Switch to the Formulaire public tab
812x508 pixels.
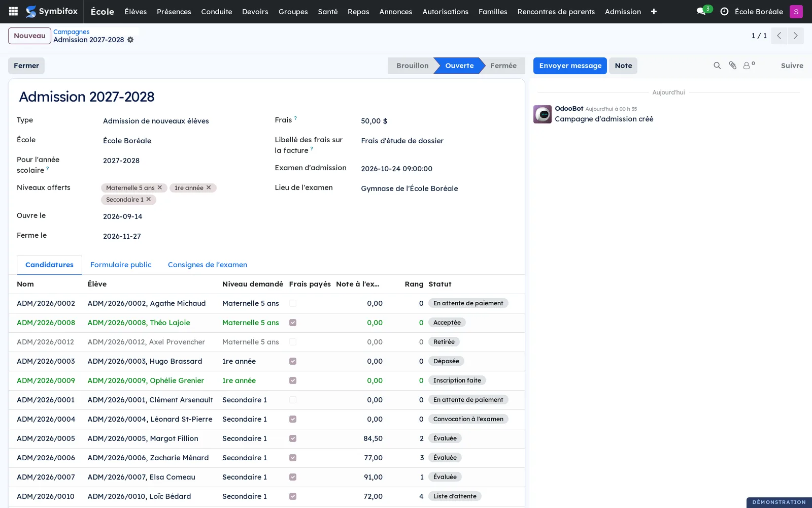(x=121, y=265)
